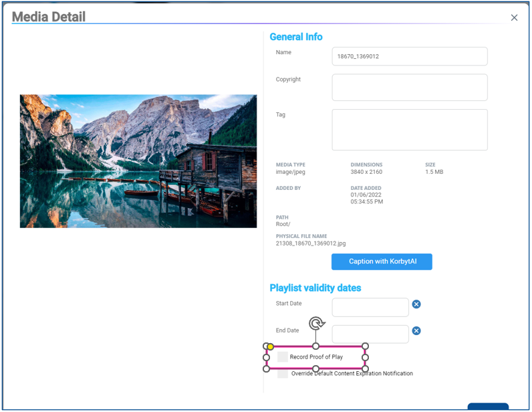532x412 pixels.
Task: Close the Media Detail dialog
Action: 514,17
